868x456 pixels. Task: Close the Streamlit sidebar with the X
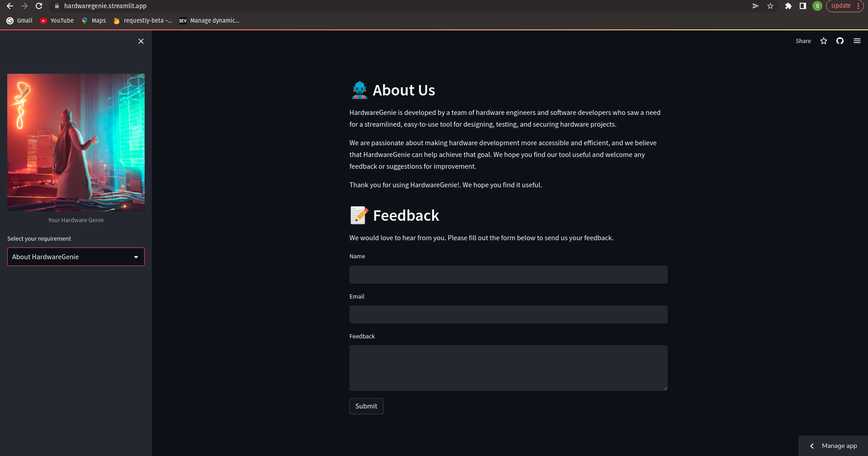click(x=141, y=41)
